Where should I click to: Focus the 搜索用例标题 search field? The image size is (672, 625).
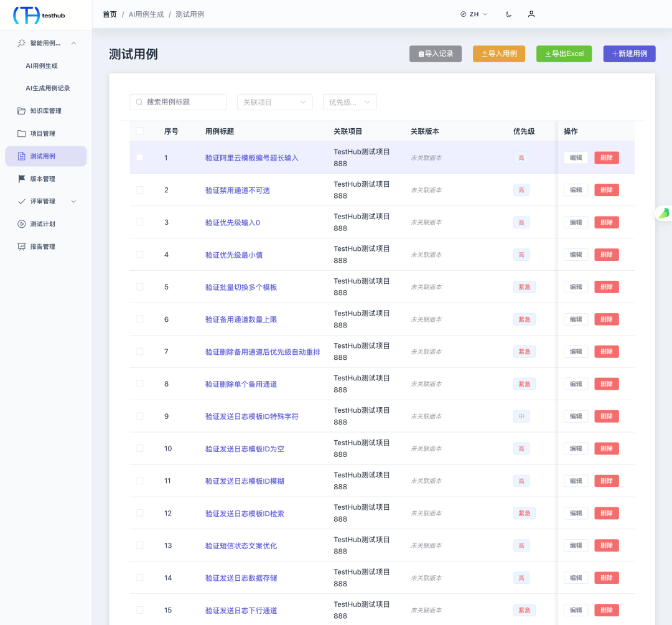point(179,102)
